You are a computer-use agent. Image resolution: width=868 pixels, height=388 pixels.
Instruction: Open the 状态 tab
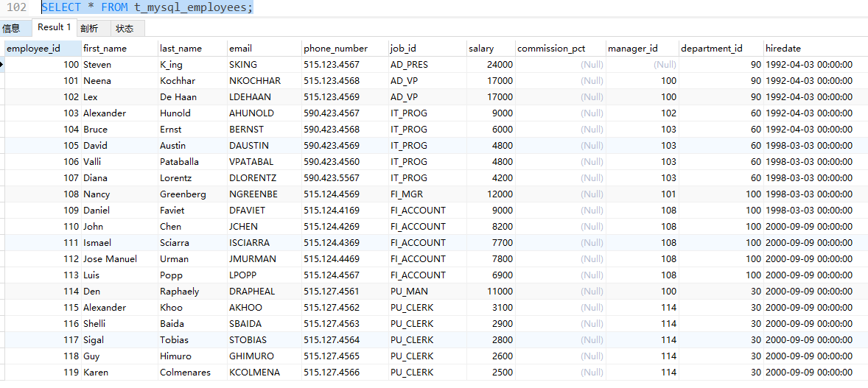(125, 28)
